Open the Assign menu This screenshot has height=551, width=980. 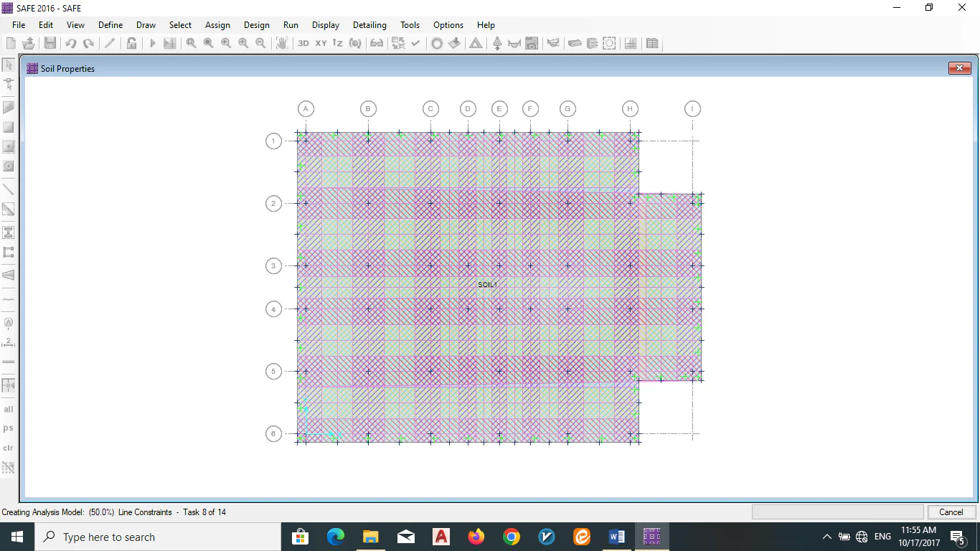[x=217, y=25]
